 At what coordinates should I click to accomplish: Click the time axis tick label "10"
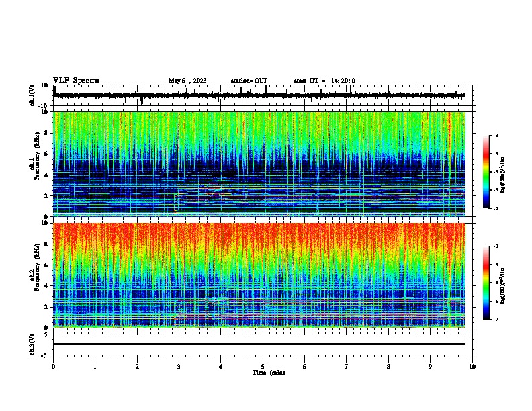[x=472, y=367]
